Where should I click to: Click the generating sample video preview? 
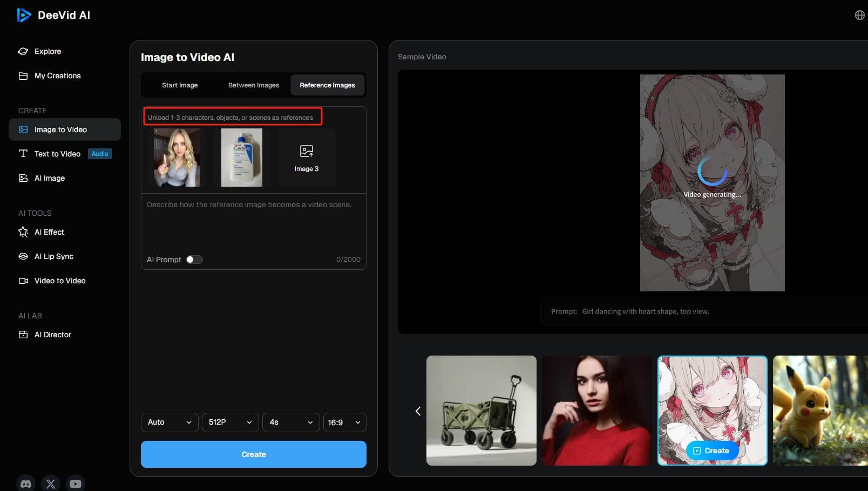(713, 183)
